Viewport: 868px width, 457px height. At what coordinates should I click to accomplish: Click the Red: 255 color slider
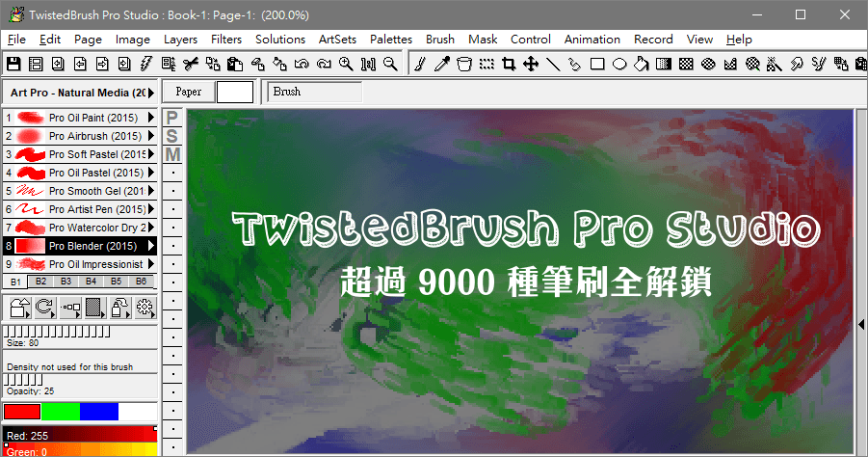click(80, 434)
